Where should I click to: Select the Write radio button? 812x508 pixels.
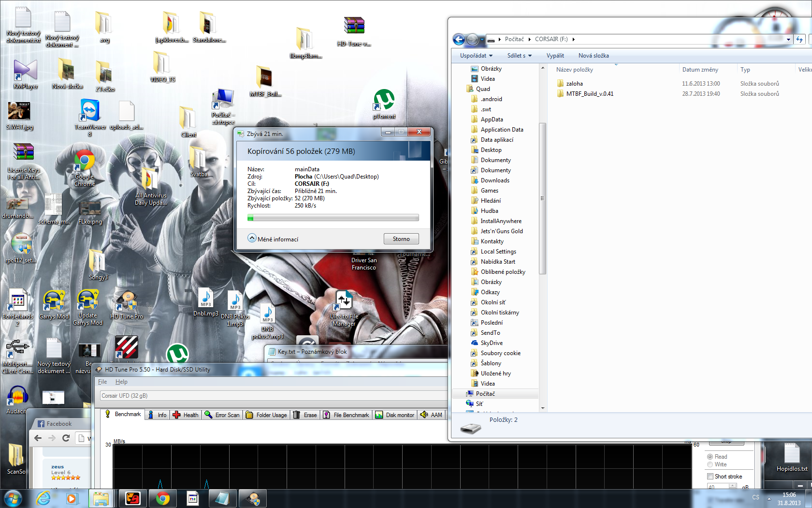click(x=717, y=464)
